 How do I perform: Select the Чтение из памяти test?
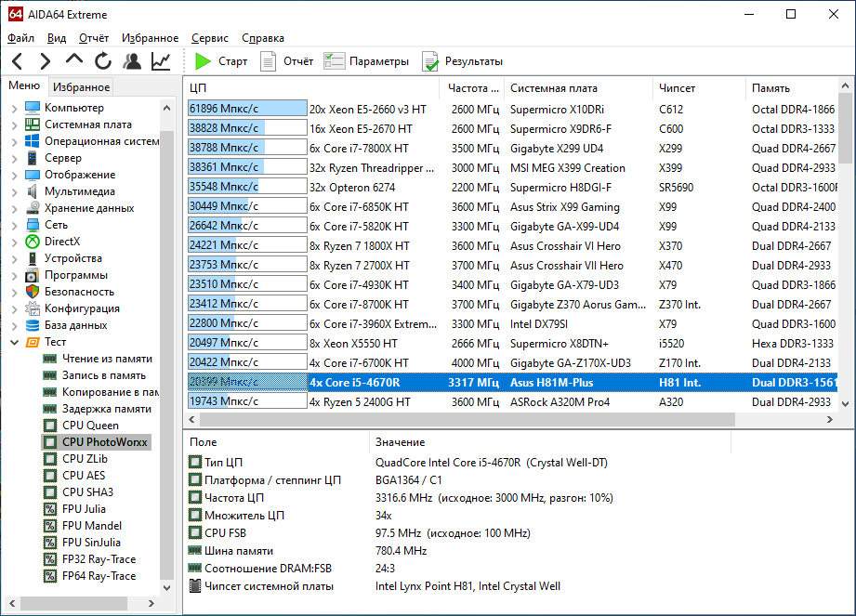[x=107, y=359]
